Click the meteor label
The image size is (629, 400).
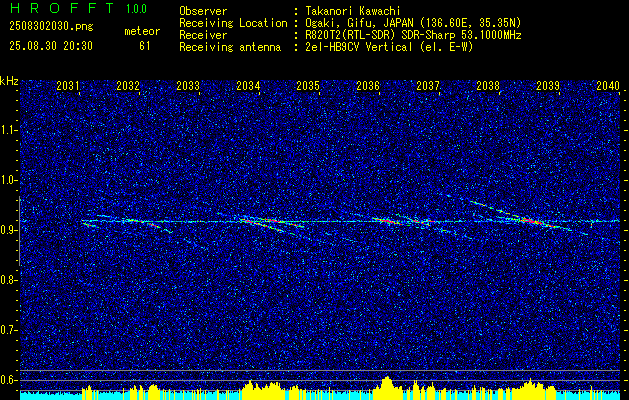pos(142,31)
